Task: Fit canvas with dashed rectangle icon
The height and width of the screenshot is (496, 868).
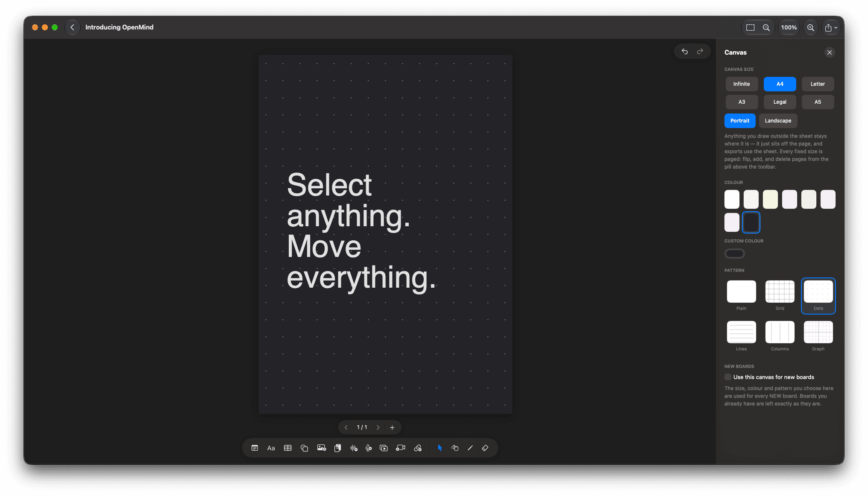Action: coord(751,27)
